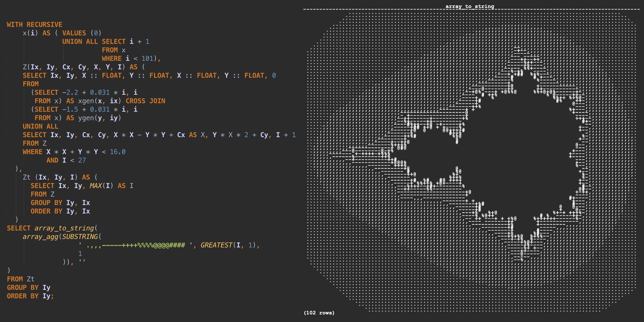The image size is (644, 322).
Task: Click the 'GROUP BY Iy' line near the end
Action: (28, 288)
